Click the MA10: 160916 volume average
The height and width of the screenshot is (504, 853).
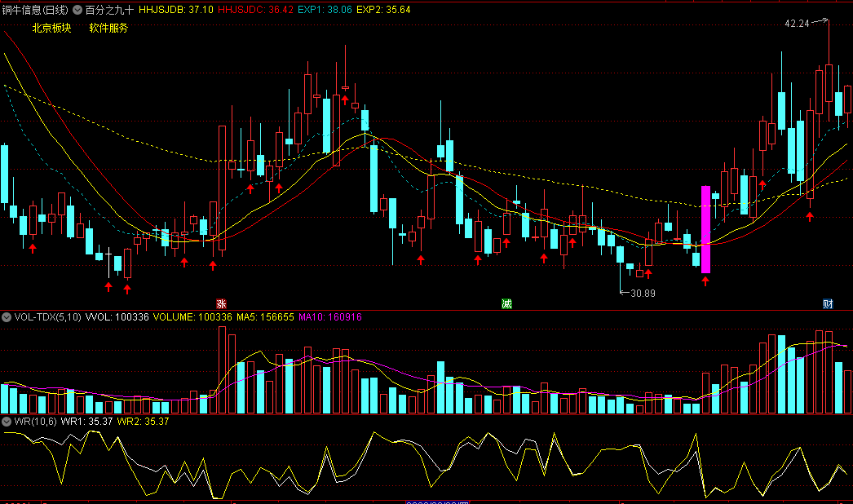pyautogui.click(x=330, y=316)
